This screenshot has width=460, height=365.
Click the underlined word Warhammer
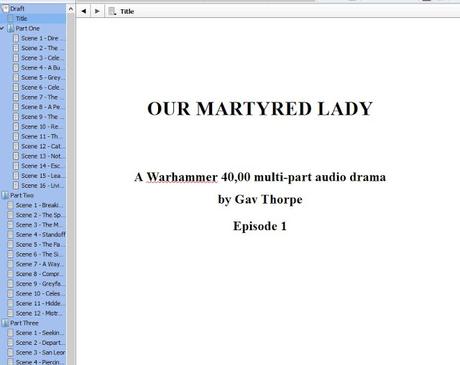(182, 177)
